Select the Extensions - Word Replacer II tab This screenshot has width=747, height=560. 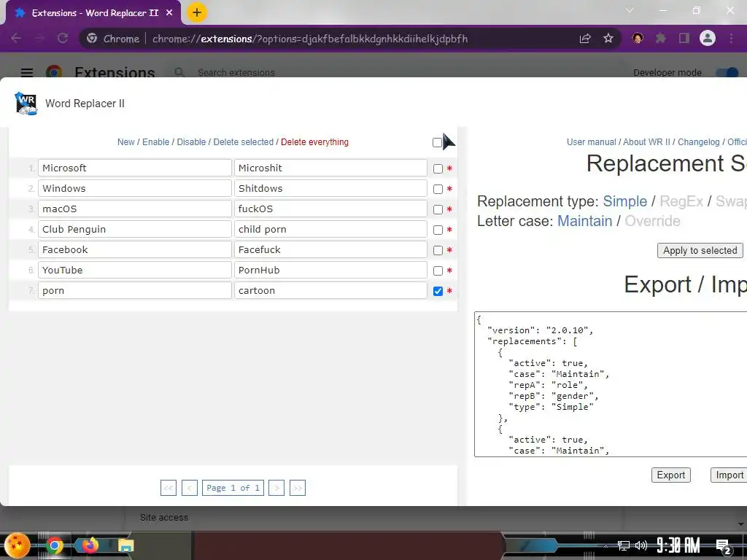click(x=94, y=13)
